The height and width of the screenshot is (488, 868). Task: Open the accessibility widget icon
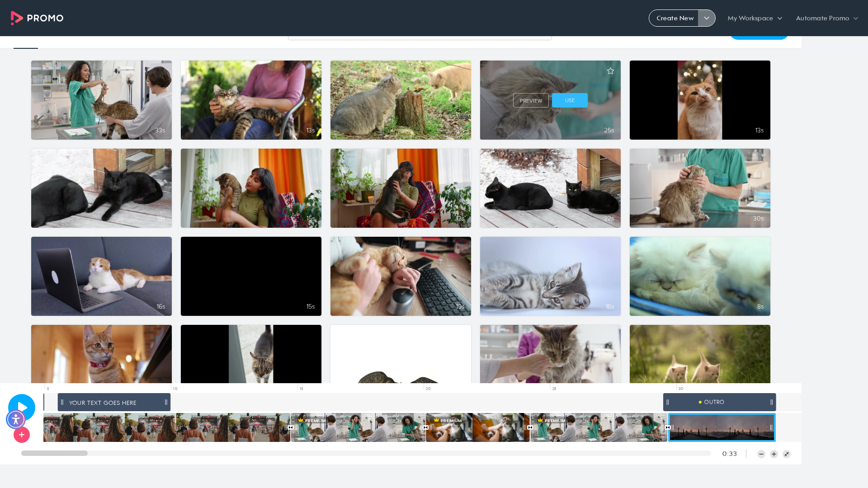coord(16,419)
